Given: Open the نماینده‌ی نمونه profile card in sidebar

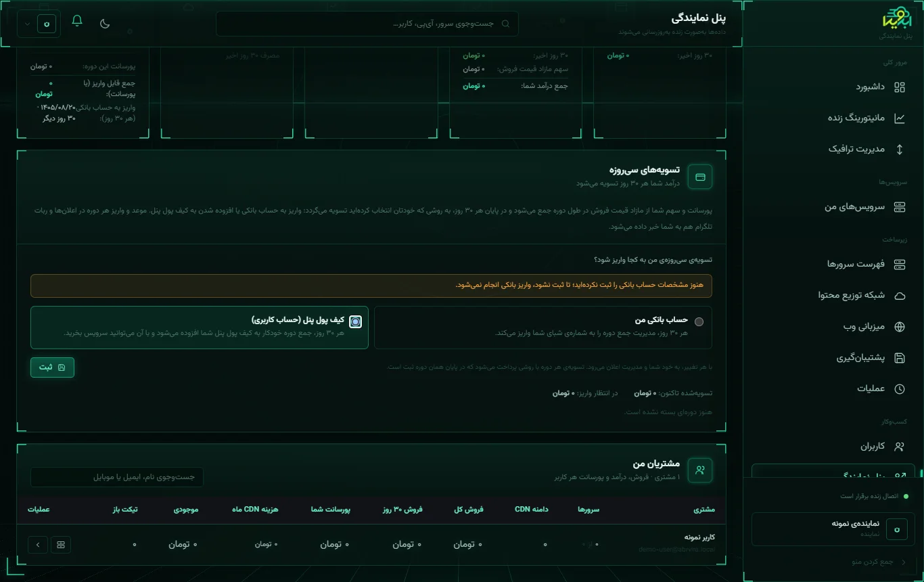Looking at the screenshot, I should (x=833, y=529).
